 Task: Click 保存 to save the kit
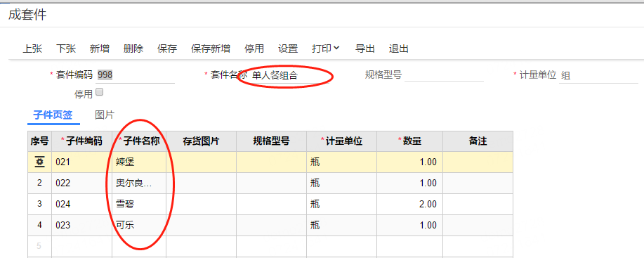tap(167, 49)
